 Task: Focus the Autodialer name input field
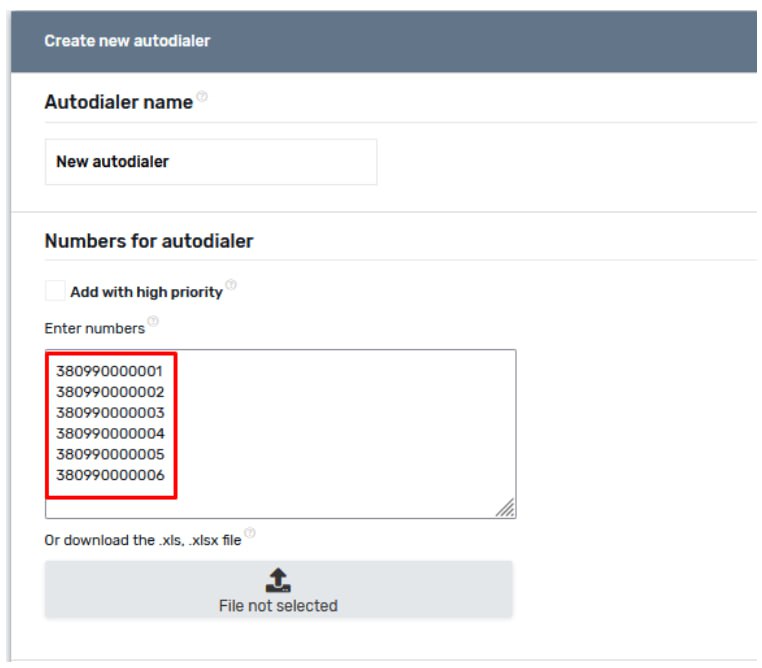(x=211, y=162)
